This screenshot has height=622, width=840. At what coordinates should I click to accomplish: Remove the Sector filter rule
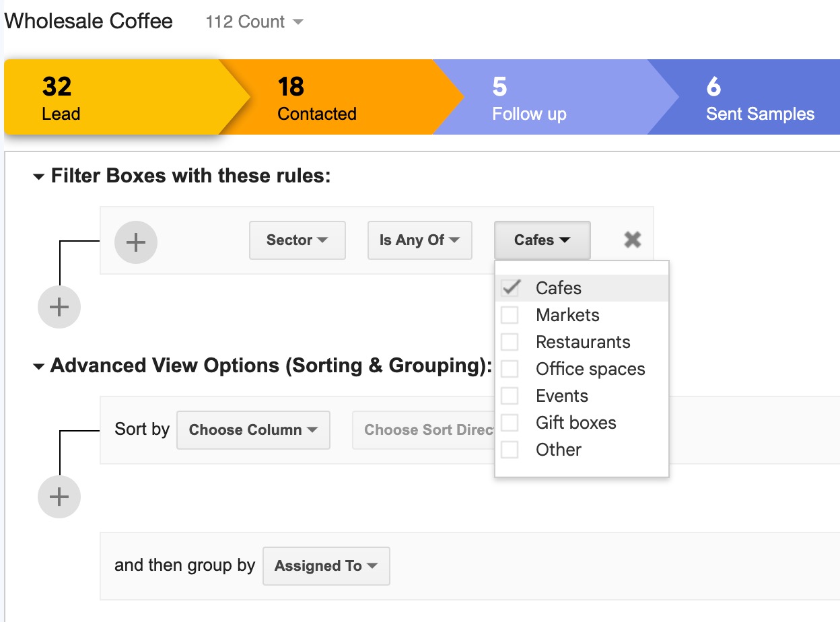point(631,239)
